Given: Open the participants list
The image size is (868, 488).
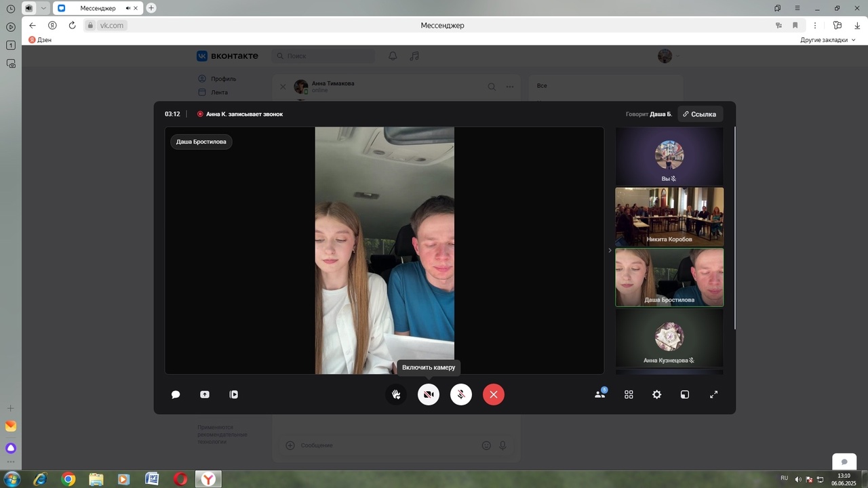Looking at the screenshot, I should (x=599, y=394).
